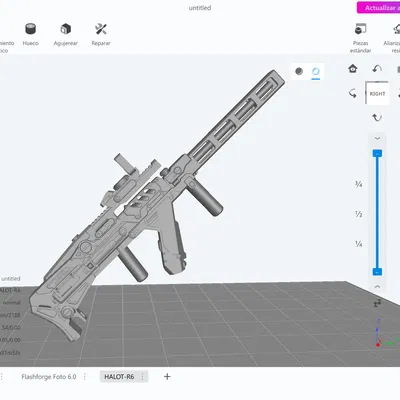Jump to the ½ layer mark
400x400 pixels.
(359, 214)
